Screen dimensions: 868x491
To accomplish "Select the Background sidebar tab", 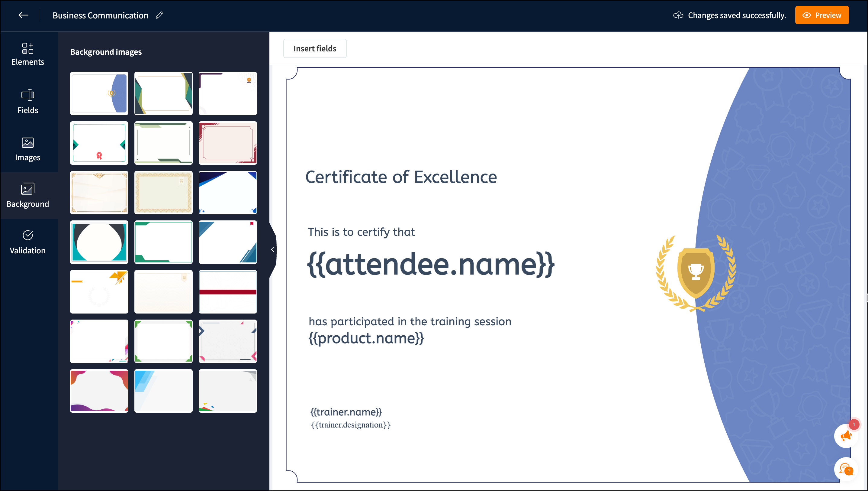I will coord(27,196).
